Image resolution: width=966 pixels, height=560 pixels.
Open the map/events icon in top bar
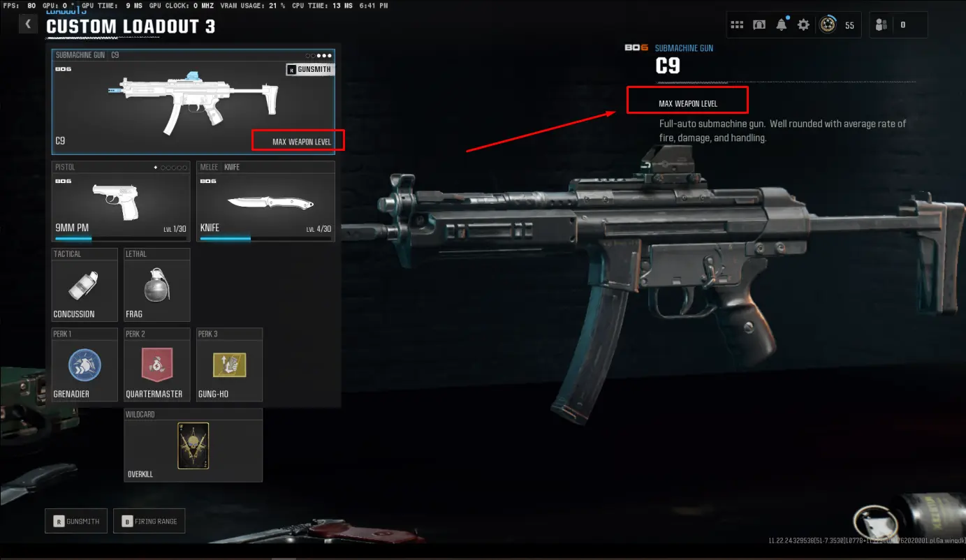pyautogui.click(x=759, y=25)
